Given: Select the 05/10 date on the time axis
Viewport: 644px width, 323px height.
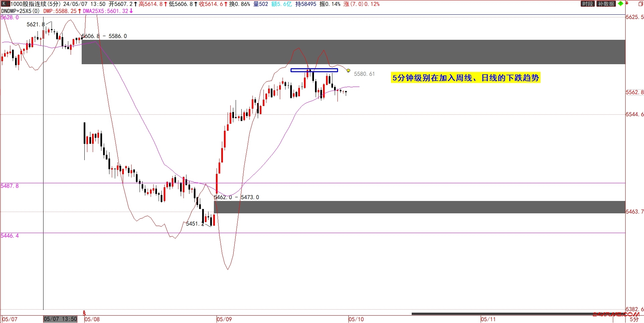Looking at the screenshot, I should point(356,319).
